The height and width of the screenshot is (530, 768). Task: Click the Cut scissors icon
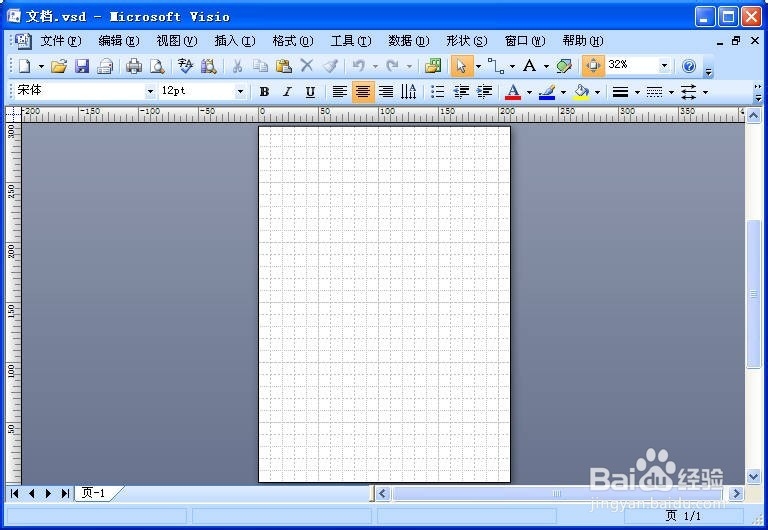(x=238, y=66)
